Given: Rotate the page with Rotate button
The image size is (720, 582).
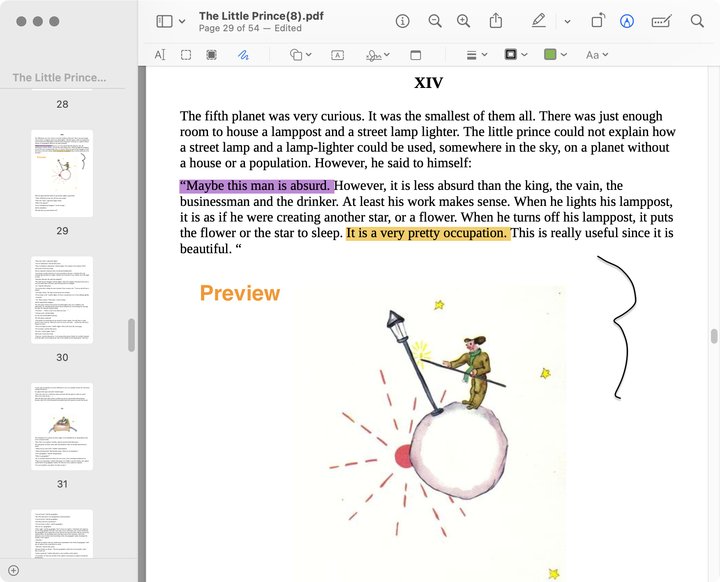Looking at the screenshot, I should (598, 21).
